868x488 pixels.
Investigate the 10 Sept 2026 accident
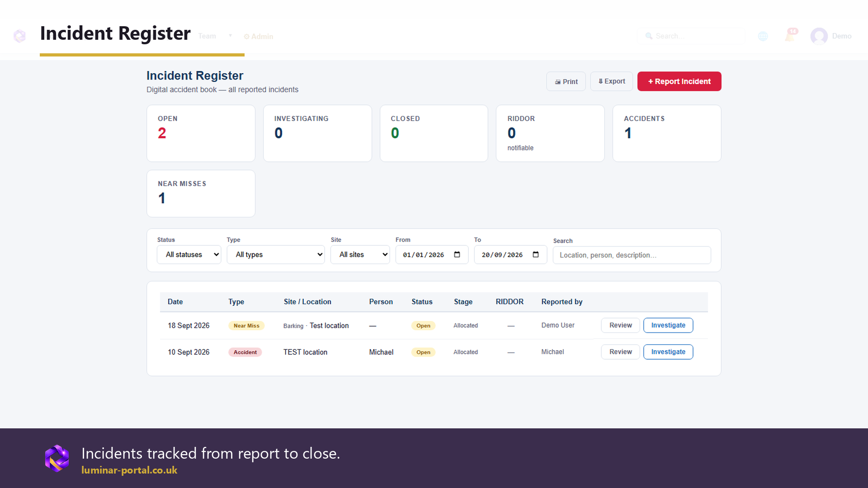668,352
